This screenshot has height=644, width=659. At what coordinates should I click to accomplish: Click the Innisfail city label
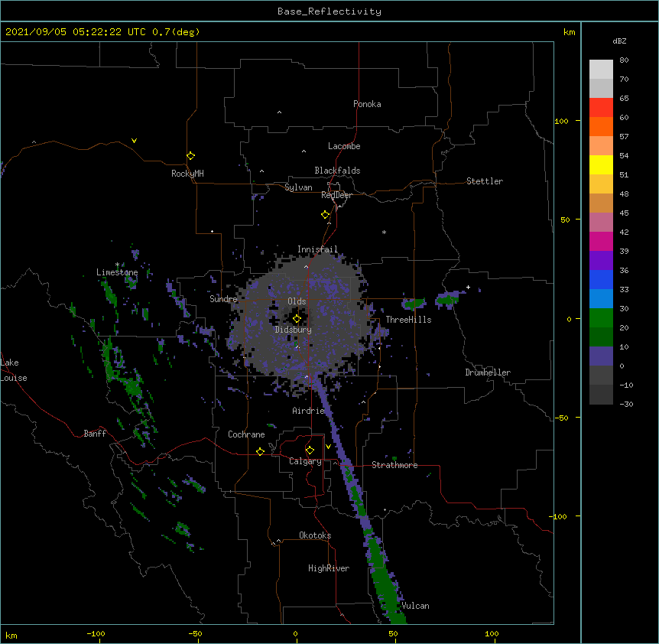(x=318, y=249)
